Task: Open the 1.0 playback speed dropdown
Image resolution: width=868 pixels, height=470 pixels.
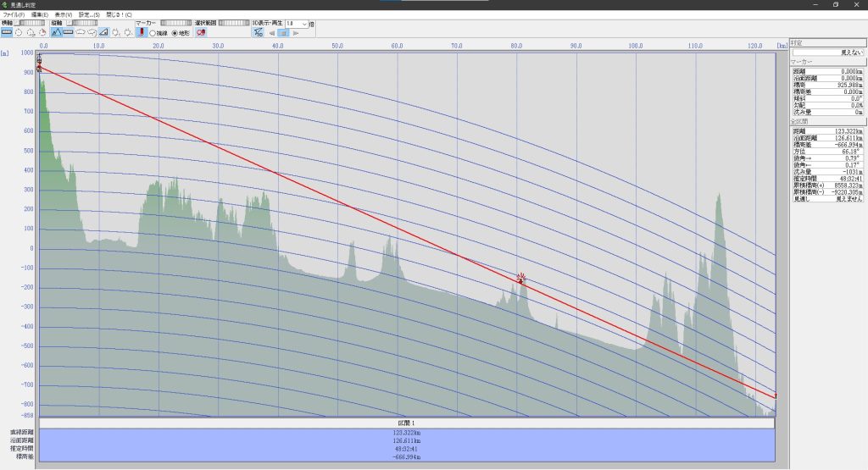Action: point(297,24)
